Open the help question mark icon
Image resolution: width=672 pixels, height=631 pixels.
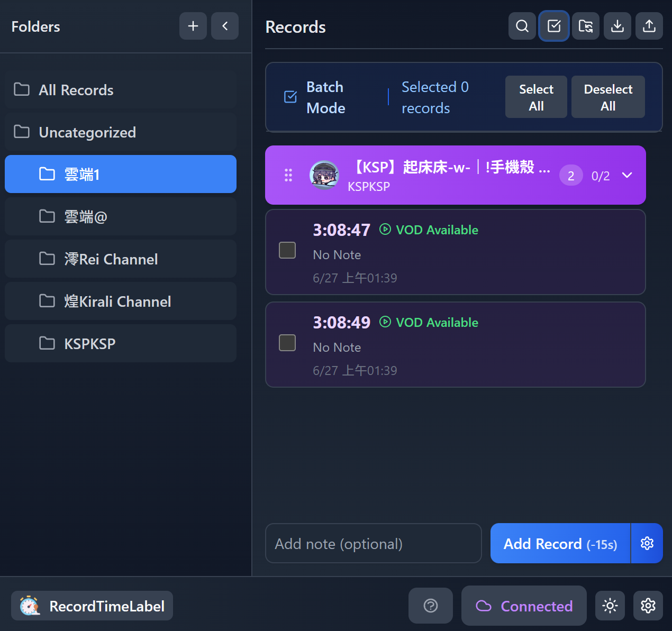pos(430,606)
